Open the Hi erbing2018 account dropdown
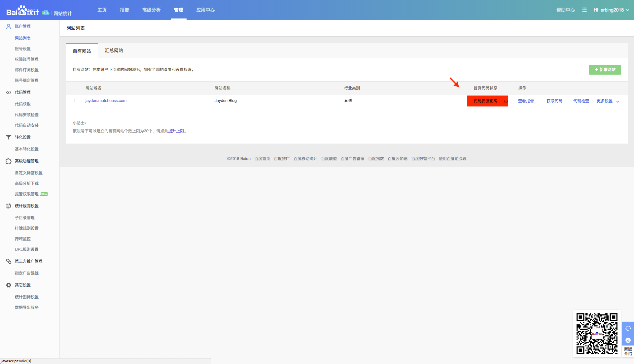The height and width of the screenshot is (364, 634). (x=611, y=10)
